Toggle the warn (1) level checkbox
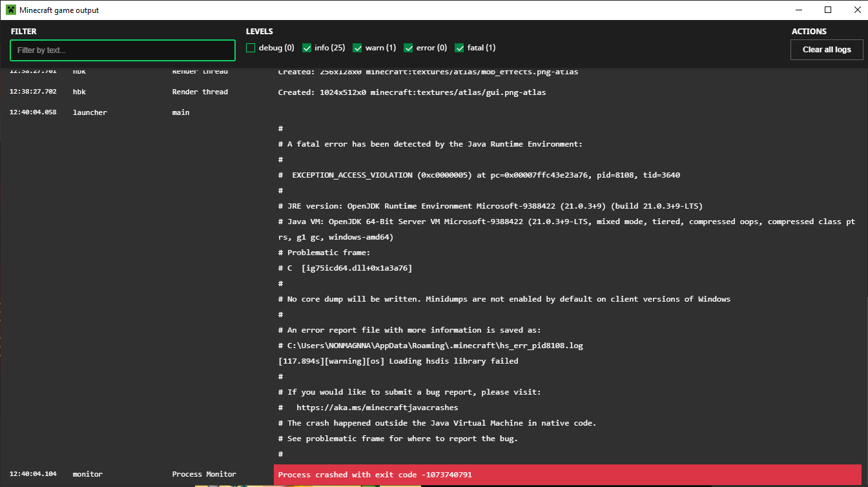 [x=357, y=48]
